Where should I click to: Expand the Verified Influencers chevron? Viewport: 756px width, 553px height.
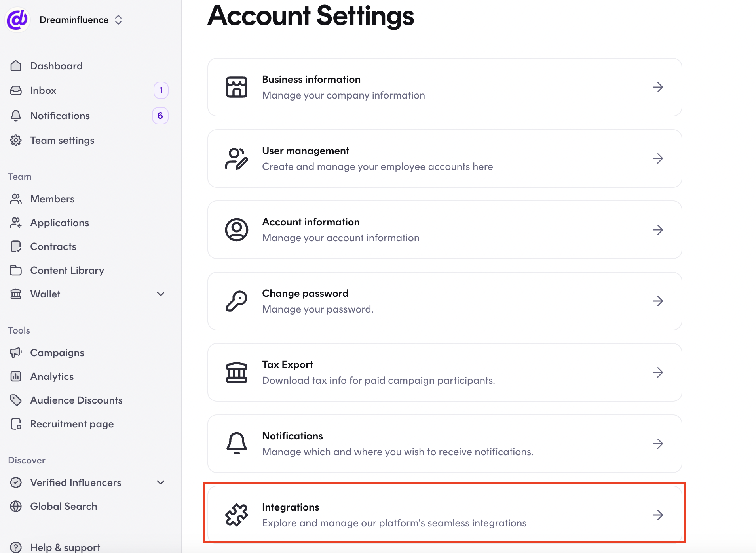pyautogui.click(x=161, y=482)
